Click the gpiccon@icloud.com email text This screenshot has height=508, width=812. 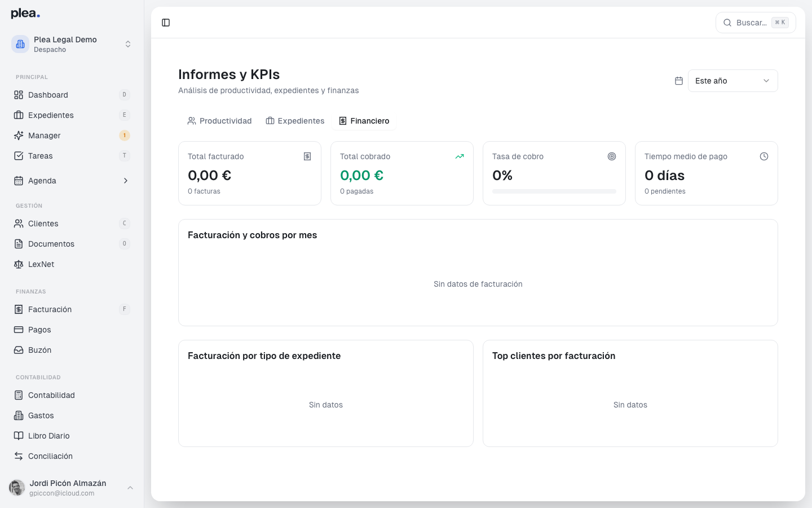pyautogui.click(x=62, y=493)
